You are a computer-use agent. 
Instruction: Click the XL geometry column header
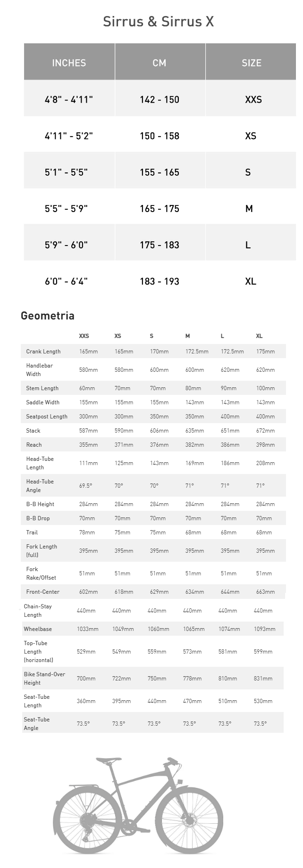click(259, 336)
